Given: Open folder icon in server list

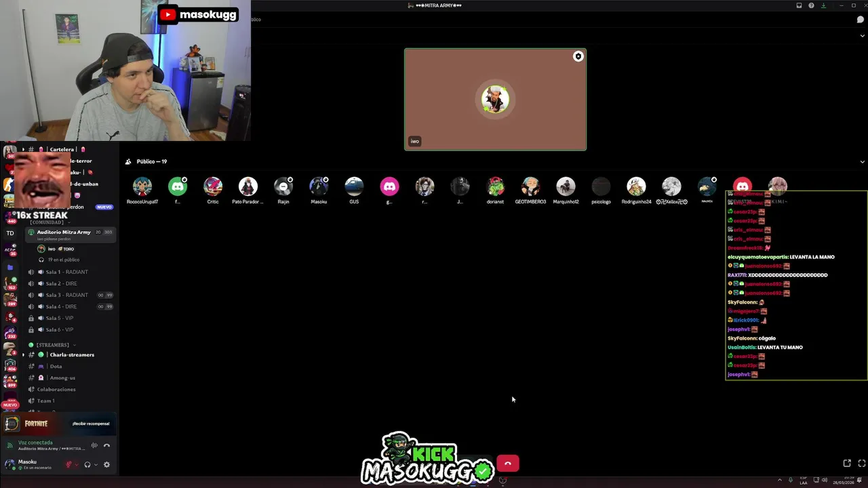Looking at the screenshot, I should tap(10, 268).
